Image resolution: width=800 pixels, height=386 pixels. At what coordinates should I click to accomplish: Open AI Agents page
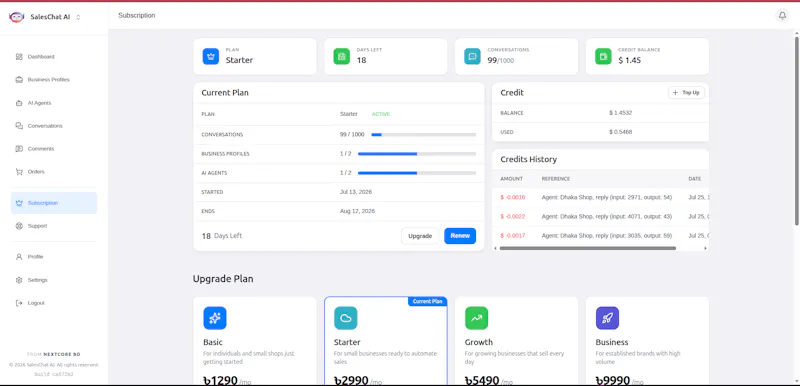54,103
